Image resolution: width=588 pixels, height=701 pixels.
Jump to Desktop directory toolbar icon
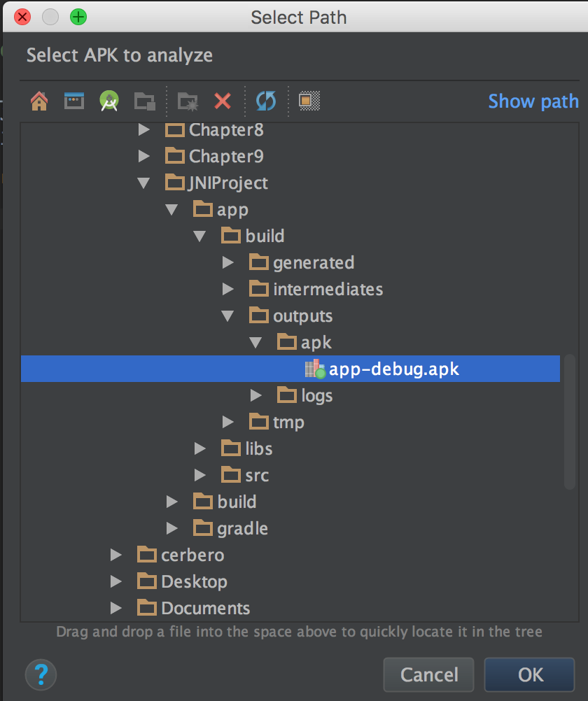[x=73, y=101]
